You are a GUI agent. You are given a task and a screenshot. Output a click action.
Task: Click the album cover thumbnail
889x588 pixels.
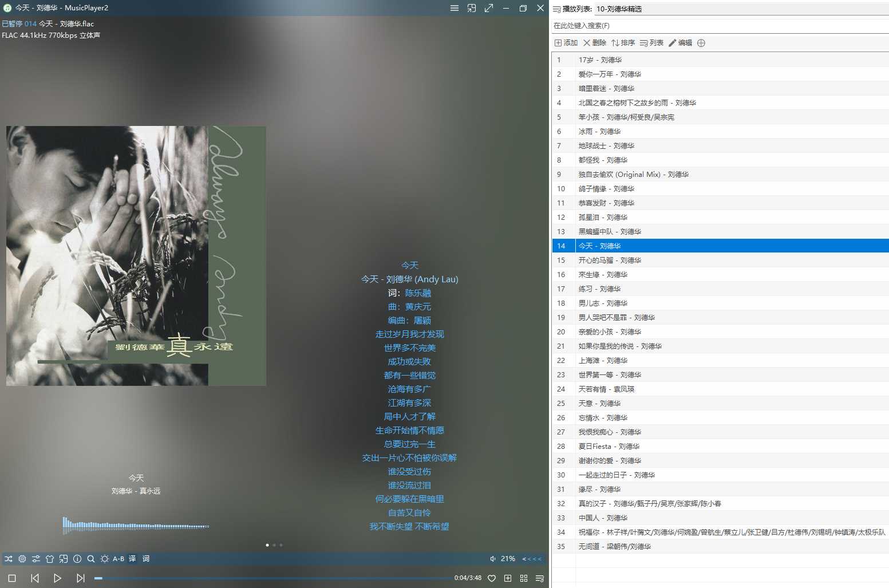coord(136,255)
